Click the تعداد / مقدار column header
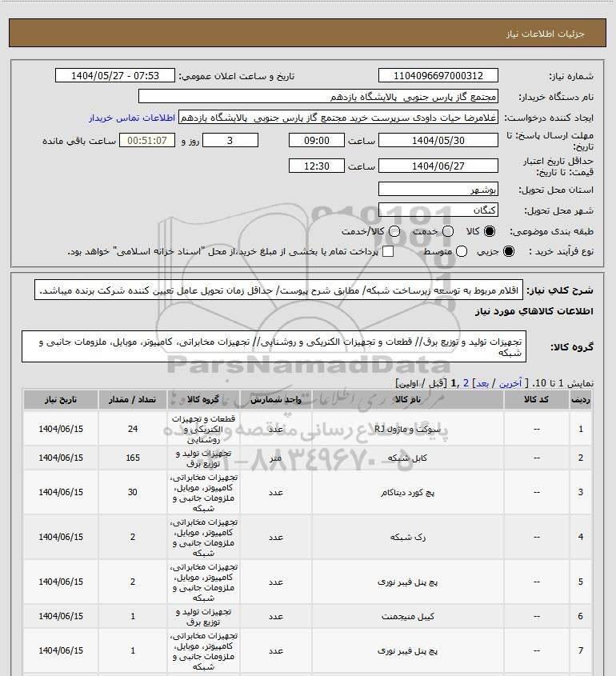 [x=132, y=400]
